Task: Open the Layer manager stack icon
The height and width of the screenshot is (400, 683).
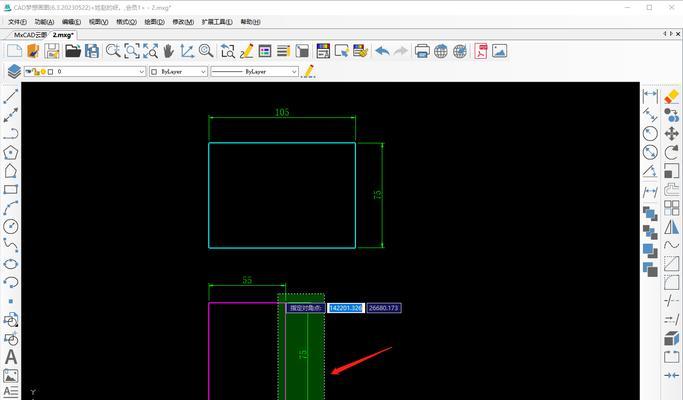Action: tap(14, 71)
